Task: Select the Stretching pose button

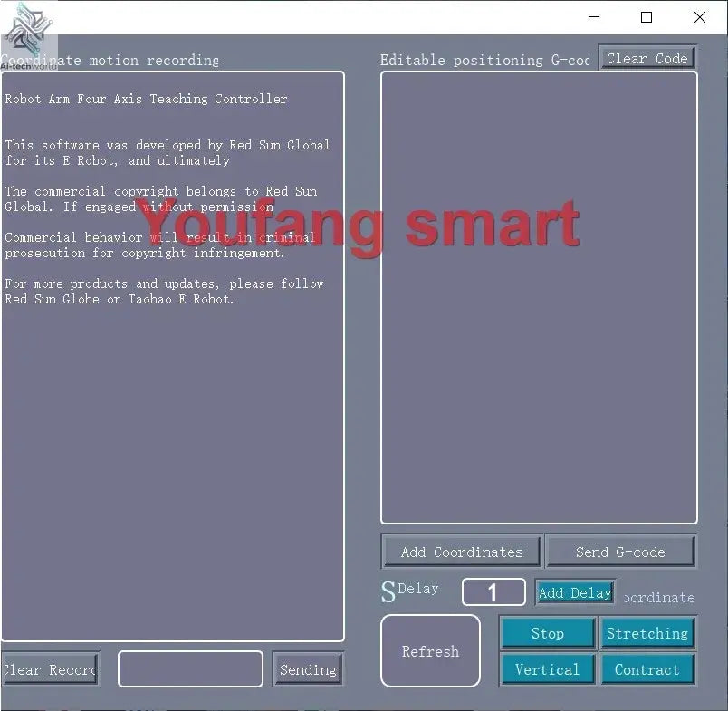Action: (x=647, y=633)
